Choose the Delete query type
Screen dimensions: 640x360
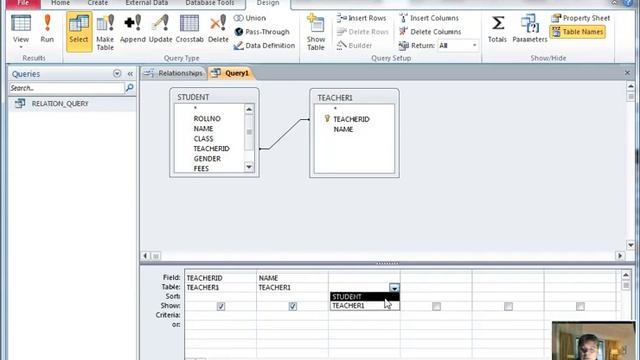coord(218,29)
